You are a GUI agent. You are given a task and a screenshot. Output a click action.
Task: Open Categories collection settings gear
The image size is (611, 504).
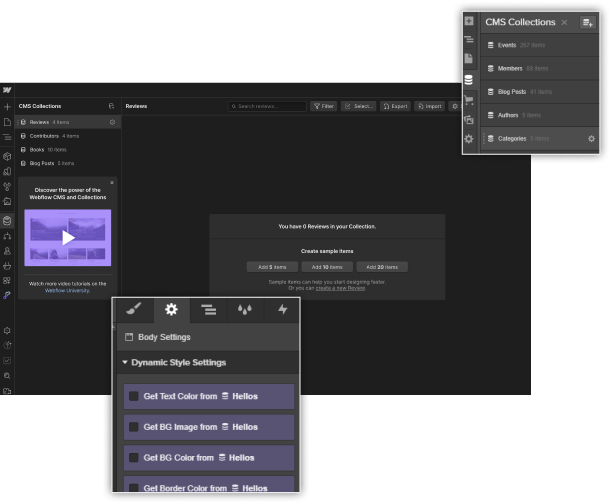(591, 139)
